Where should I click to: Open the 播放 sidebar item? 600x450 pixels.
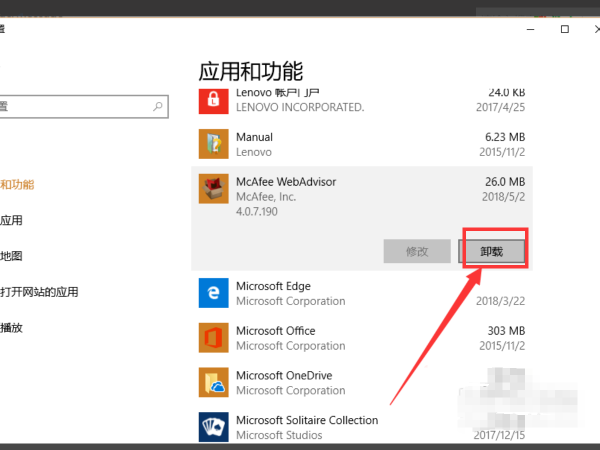coord(11,328)
